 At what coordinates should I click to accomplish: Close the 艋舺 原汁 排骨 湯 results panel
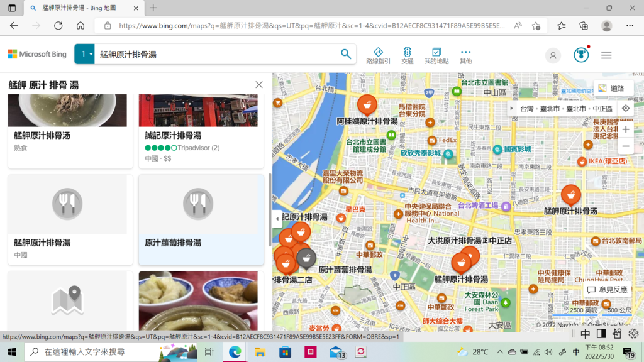pos(258,85)
